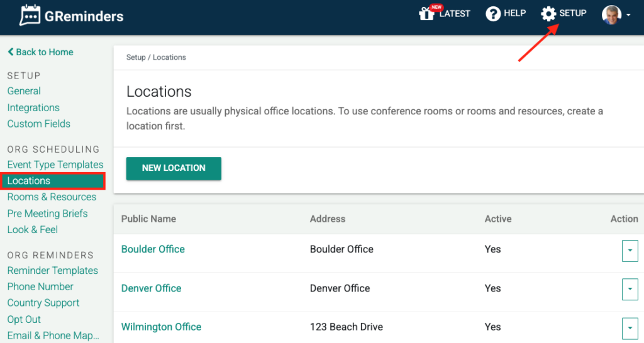The width and height of the screenshot is (644, 343).
Task: Open the Boulder Office location link
Action: tap(153, 249)
